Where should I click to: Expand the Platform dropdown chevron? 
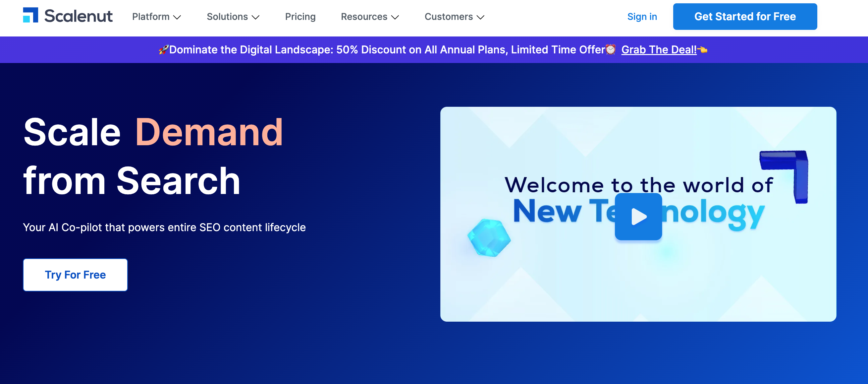point(177,17)
